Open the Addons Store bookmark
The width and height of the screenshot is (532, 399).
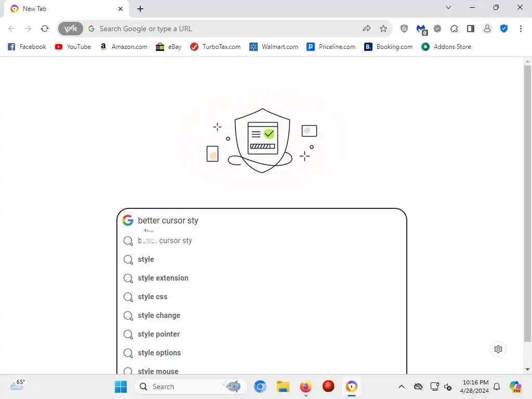coord(446,47)
